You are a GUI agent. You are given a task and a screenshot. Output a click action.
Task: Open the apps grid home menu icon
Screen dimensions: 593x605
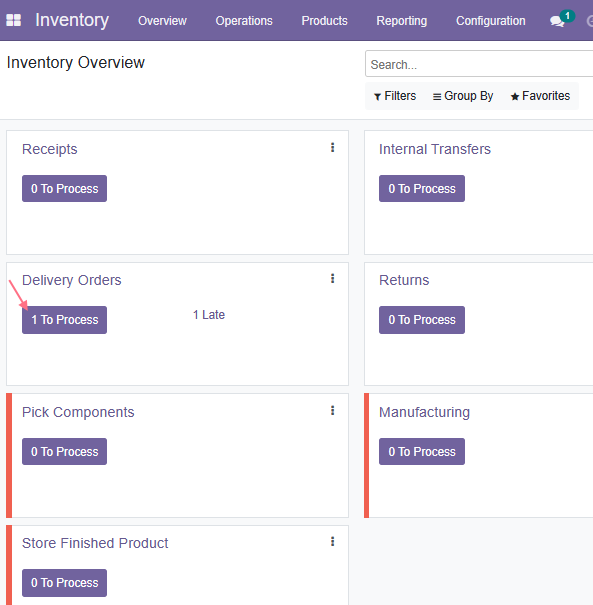click(x=14, y=20)
